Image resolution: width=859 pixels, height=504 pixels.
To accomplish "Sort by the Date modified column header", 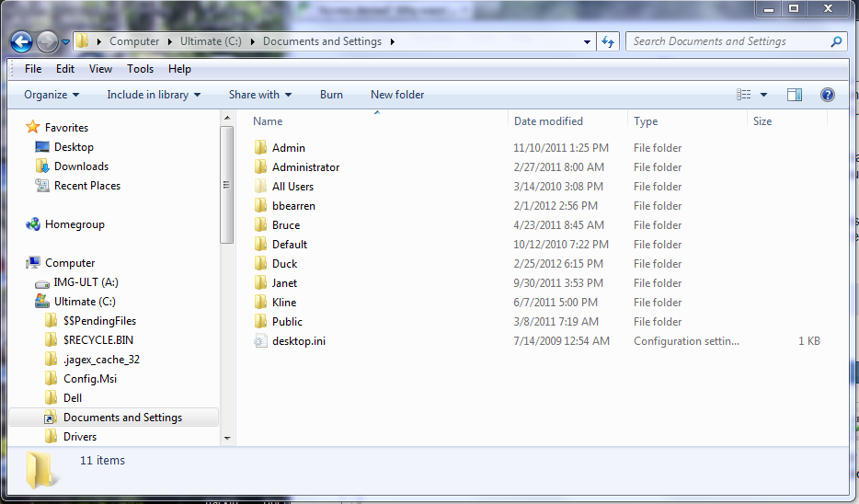I will pos(548,121).
